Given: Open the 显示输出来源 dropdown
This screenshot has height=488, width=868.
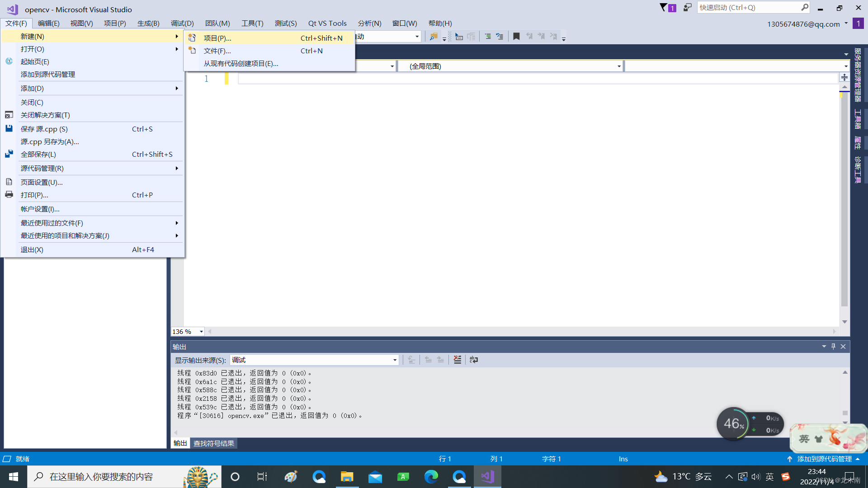Looking at the screenshot, I should (x=395, y=360).
